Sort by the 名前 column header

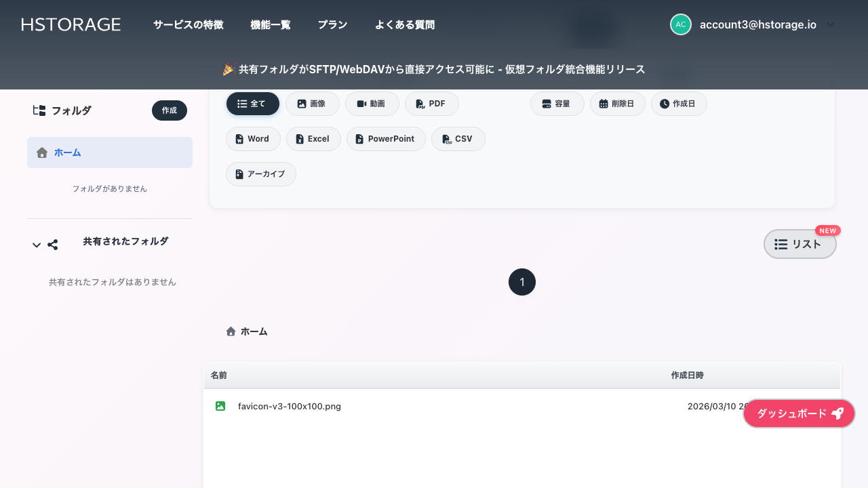point(218,375)
